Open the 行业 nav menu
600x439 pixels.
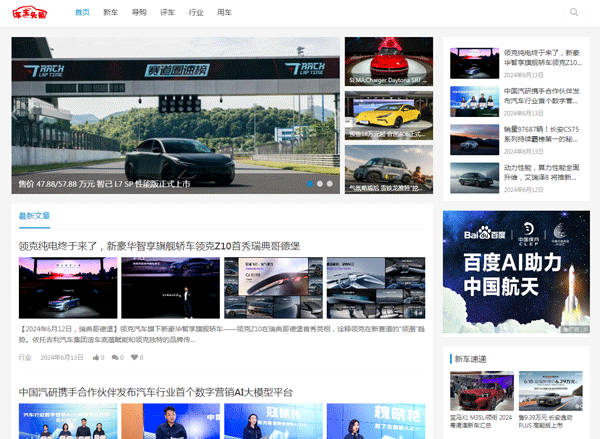[x=196, y=12]
